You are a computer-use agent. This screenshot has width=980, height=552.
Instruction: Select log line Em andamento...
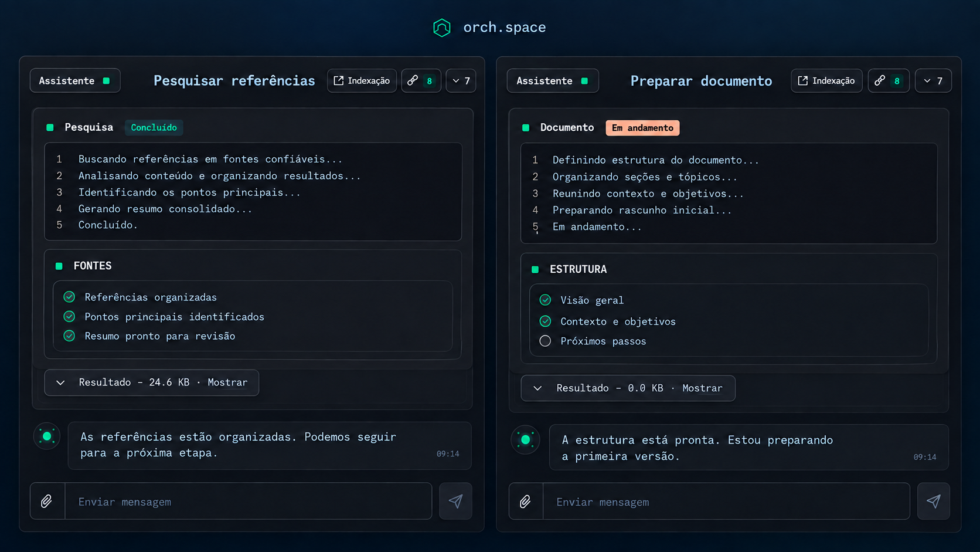597,226
